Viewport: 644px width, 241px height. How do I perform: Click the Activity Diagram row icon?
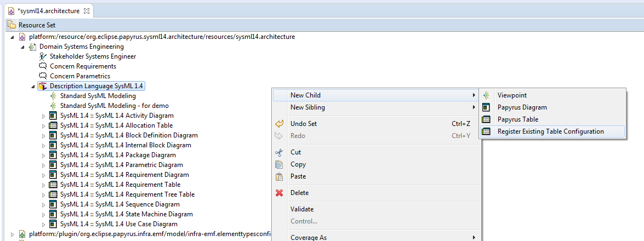(x=53, y=116)
